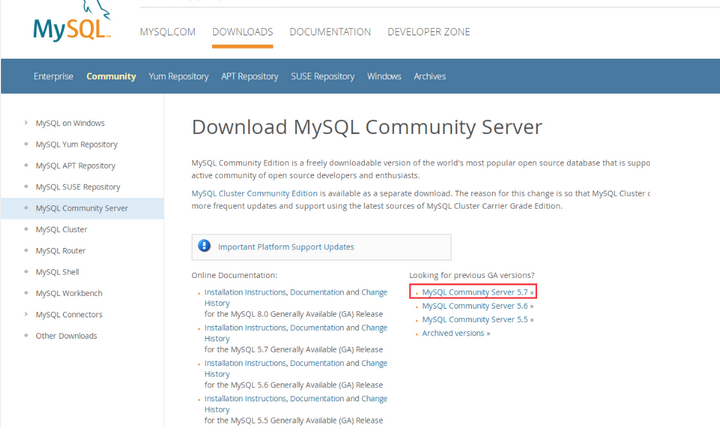
Task: Click MySQL Community Server 5.6 link
Action: pos(478,306)
